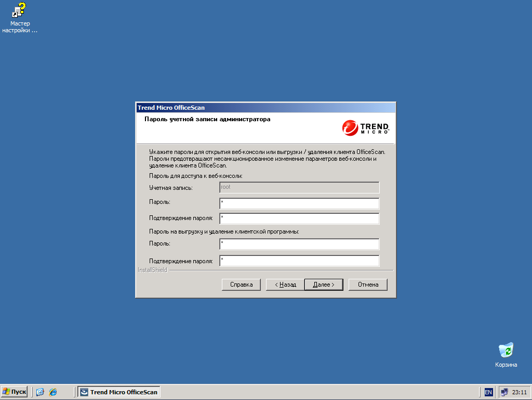Screen dimensions: 532x400
Task: Click the EN language indicator
Action: click(x=488, y=392)
